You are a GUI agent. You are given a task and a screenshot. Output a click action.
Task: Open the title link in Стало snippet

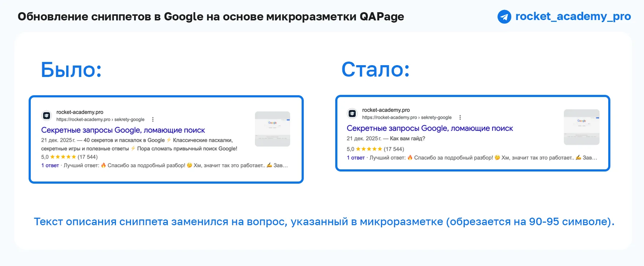pos(430,128)
